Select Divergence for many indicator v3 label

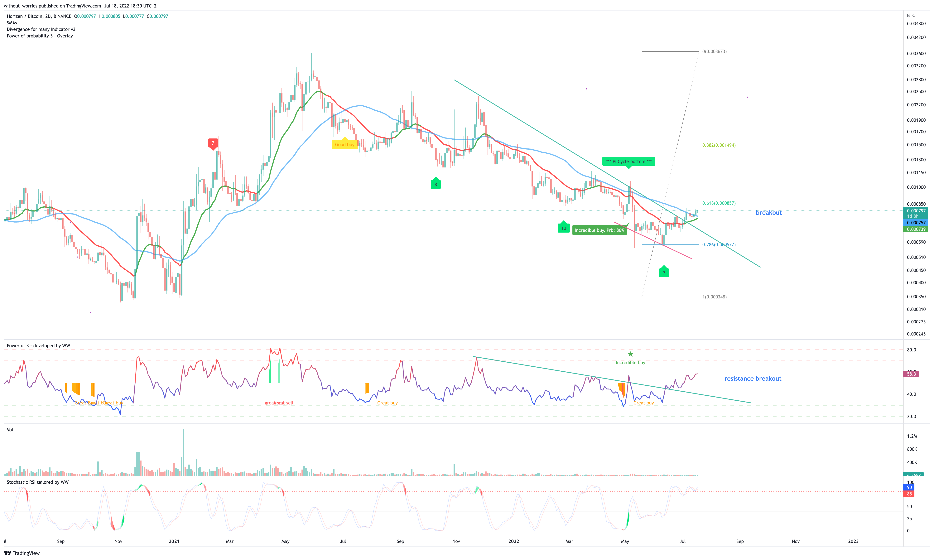pyautogui.click(x=41, y=29)
